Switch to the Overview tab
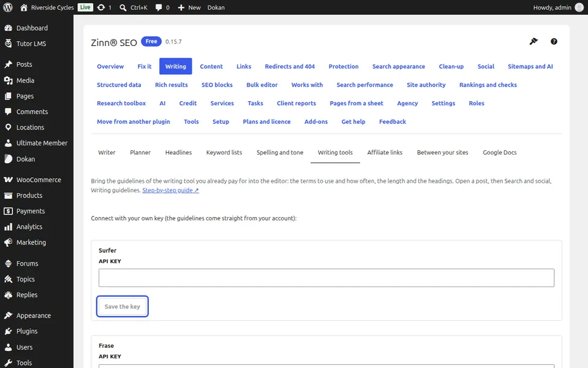588x368 pixels. point(110,66)
